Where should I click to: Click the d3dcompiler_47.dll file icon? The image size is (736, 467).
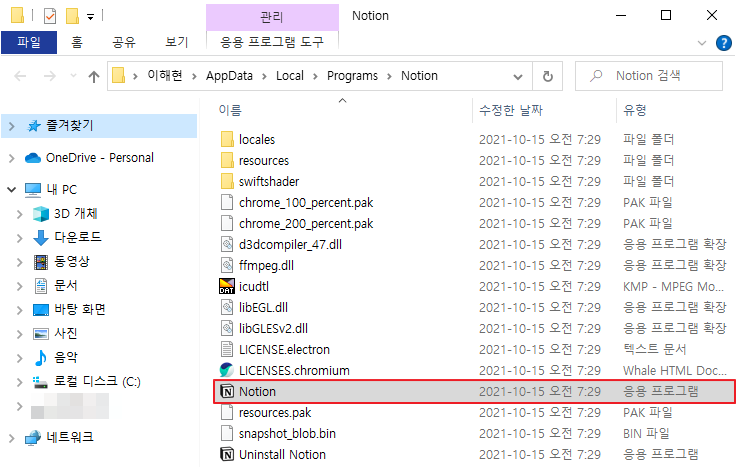[227, 245]
